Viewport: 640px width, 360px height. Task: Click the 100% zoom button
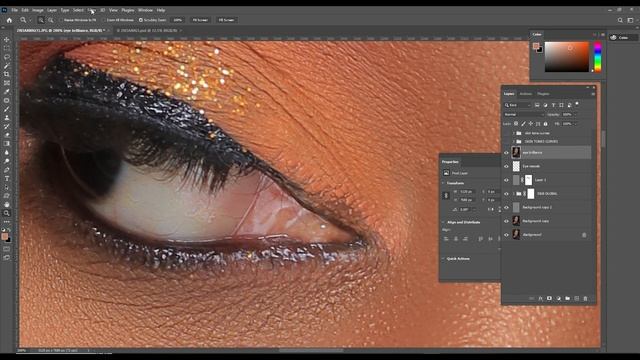click(178, 20)
